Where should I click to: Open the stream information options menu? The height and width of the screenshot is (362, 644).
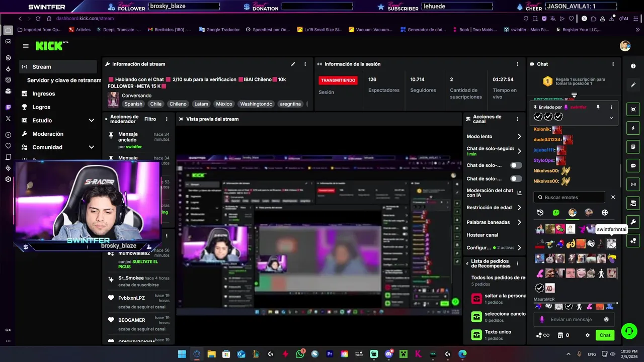pyautogui.click(x=305, y=64)
